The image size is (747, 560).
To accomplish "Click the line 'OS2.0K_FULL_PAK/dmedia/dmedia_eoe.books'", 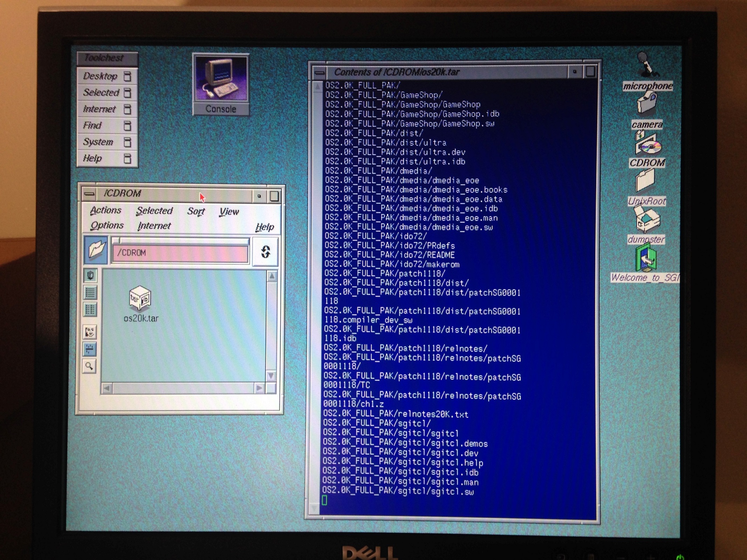I will coord(416,190).
